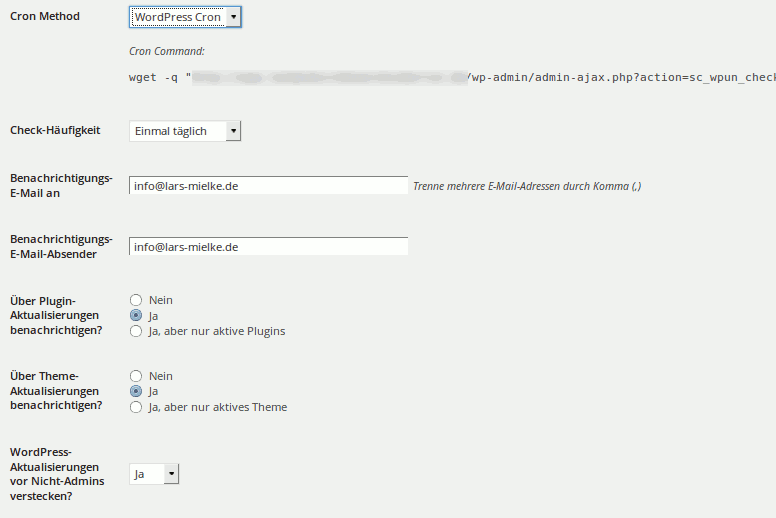Image resolution: width=776 pixels, height=518 pixels.
Task: Click the Über Plugin-Aktualisierungen benachrichtigen label
Action: [55, 315]
